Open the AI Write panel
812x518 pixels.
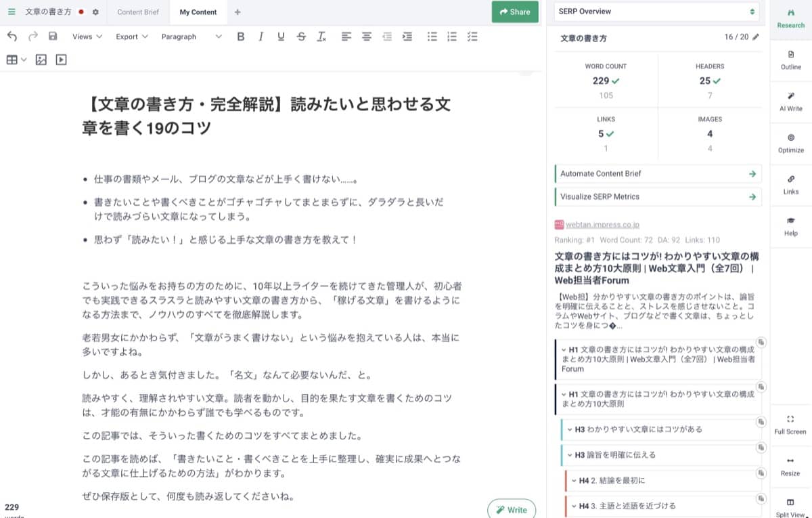pos(790,102)
